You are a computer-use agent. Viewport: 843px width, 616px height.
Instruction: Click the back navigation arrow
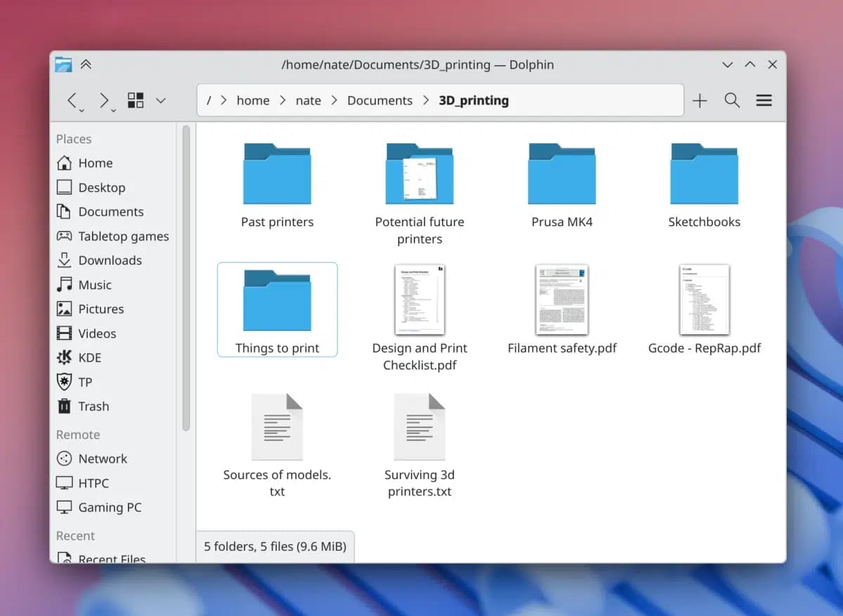coord(73,100)
